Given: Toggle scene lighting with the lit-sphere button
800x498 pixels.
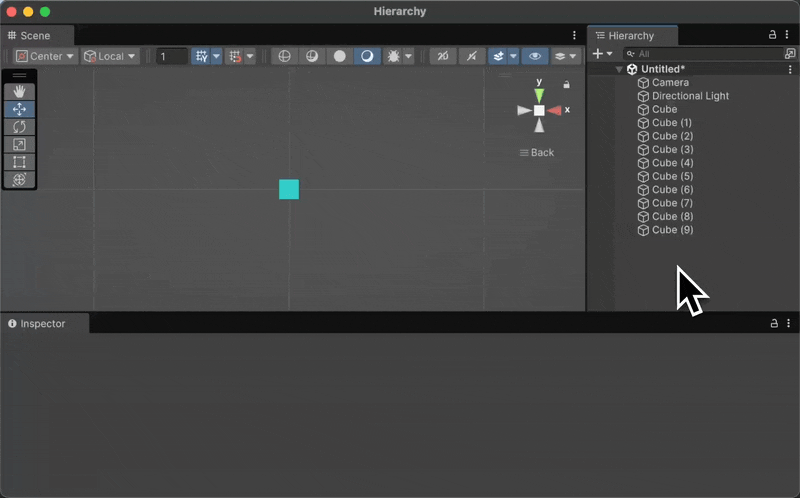Looking at the screenshot, I should [x=367, y=56].
